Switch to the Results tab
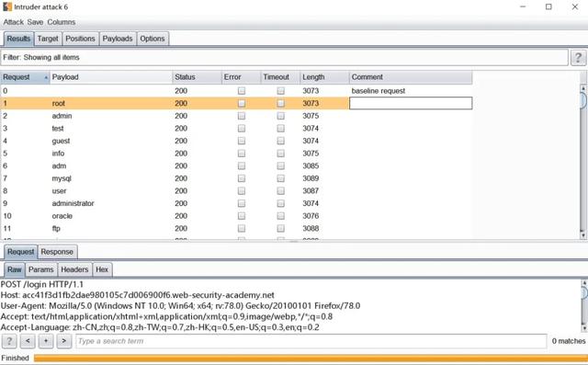 [x=18, y=39]
